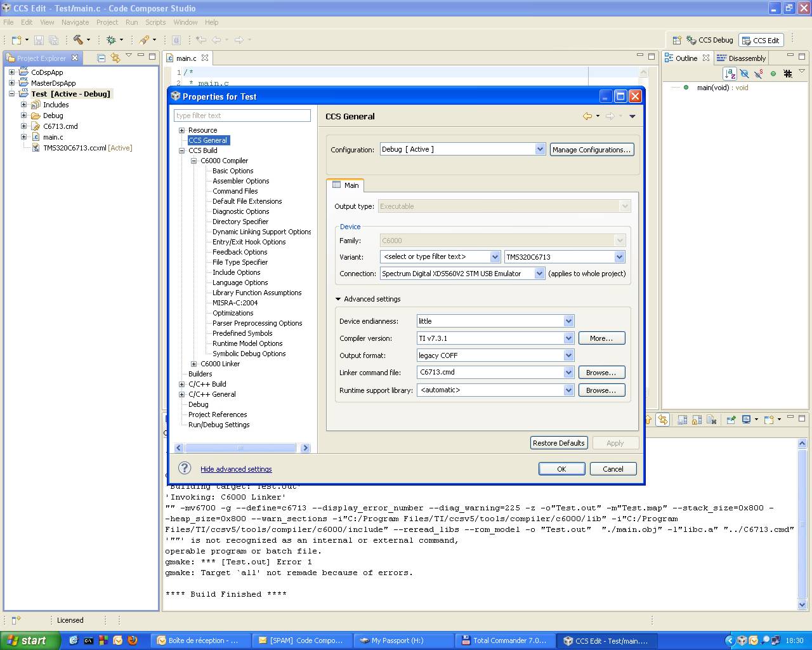Click Hide Fields icon in Outline toolbar
Image resolution: width=812 pixels, height=650 pixels.
point(744,74)
